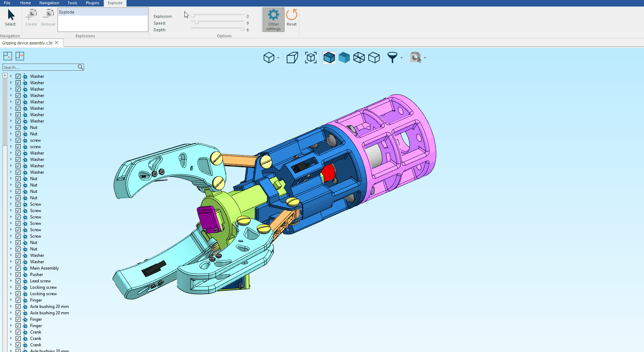Select the Explode entry in explosions list
This screenshot has height=352, width=644.
coord(103,12)
